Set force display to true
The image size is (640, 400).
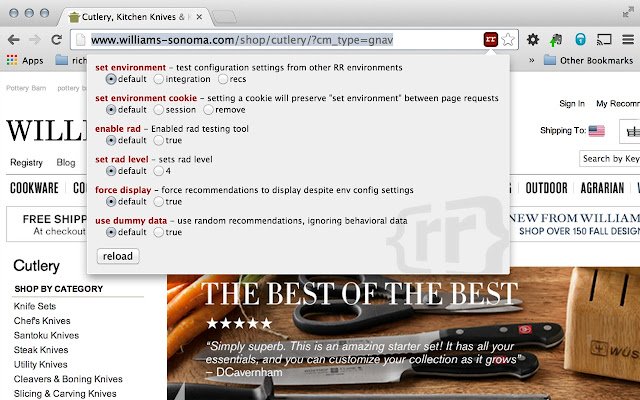(158, 202)
